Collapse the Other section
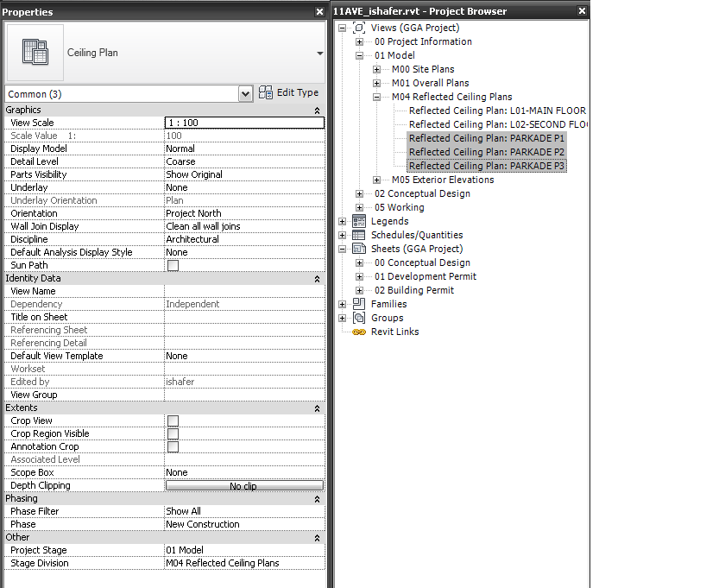Image resolution: width=725 pixels, height=588 pixels. [x=318, y=538]
